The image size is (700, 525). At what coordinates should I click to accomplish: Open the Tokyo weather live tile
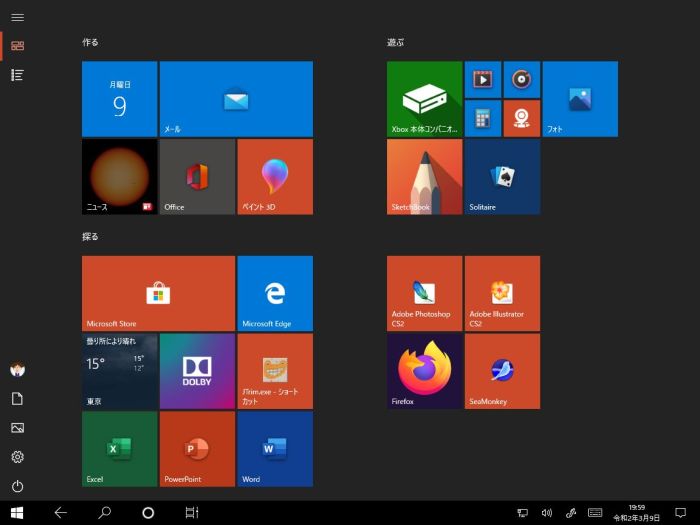119,371
